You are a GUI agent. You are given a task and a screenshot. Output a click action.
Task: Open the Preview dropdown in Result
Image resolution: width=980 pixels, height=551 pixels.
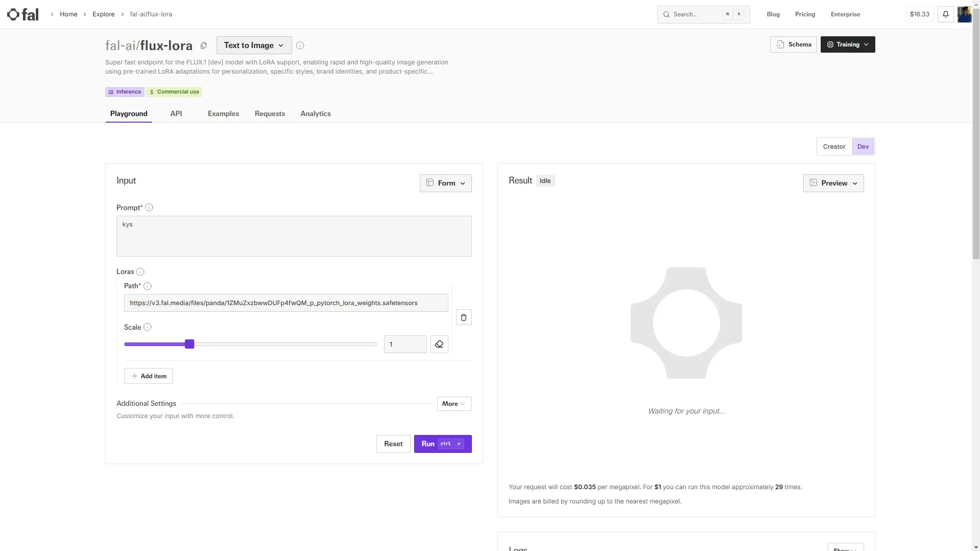click(833, 183)
